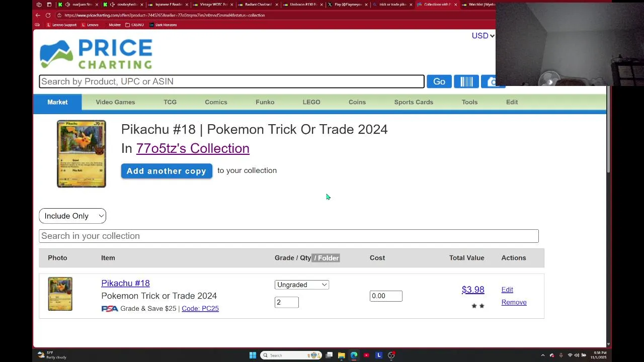Open the Funko menu
Viewport: 644px width, 362px height.
[265, 102]
